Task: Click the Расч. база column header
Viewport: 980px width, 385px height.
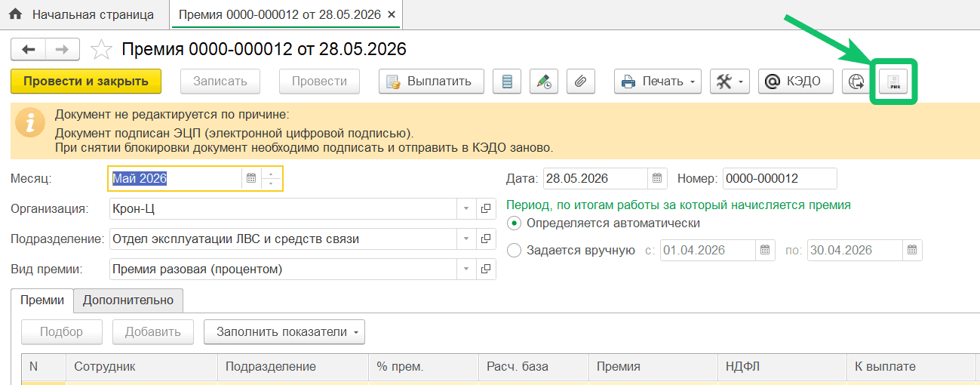Action: click(x=533, y=367)
